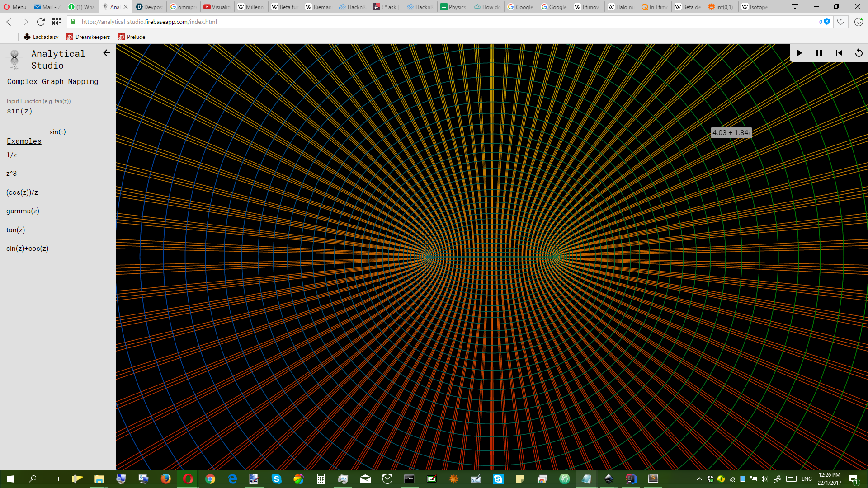This screenshot has height=488, width=868.
Task: Click the Input Function text field
Action: (57, 111)
